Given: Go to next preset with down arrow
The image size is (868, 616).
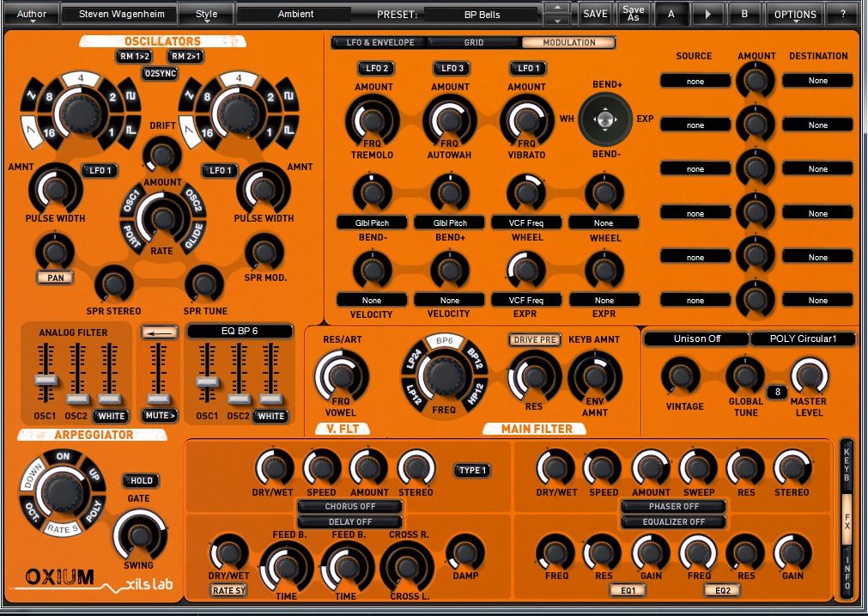Looking at the screenshot, I should pos(557,20).
